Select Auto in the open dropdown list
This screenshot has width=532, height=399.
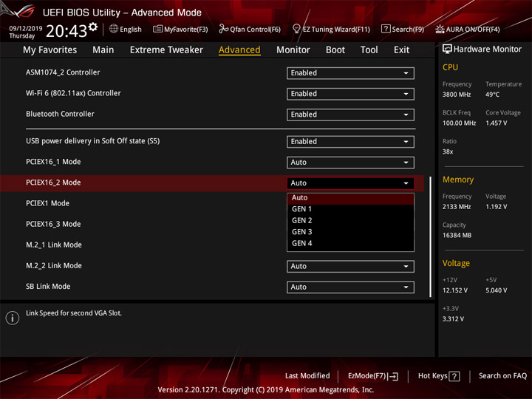coord(350,198)
